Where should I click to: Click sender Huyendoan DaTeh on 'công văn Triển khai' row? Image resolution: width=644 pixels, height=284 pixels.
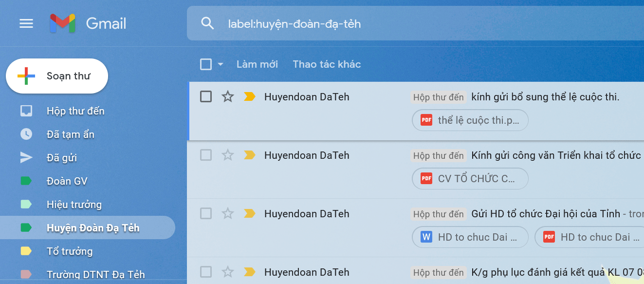(307, 155)
